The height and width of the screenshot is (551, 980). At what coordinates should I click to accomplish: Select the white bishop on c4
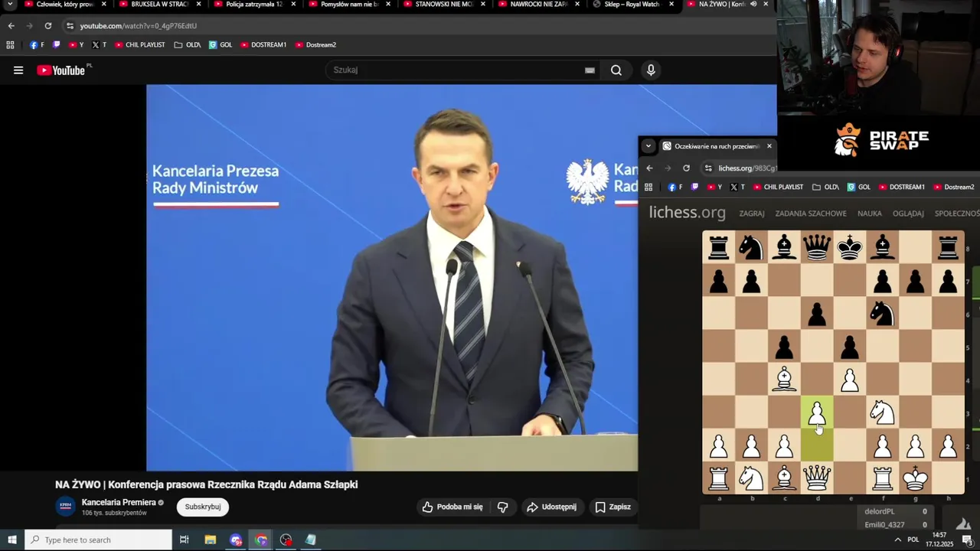point(784,379)
